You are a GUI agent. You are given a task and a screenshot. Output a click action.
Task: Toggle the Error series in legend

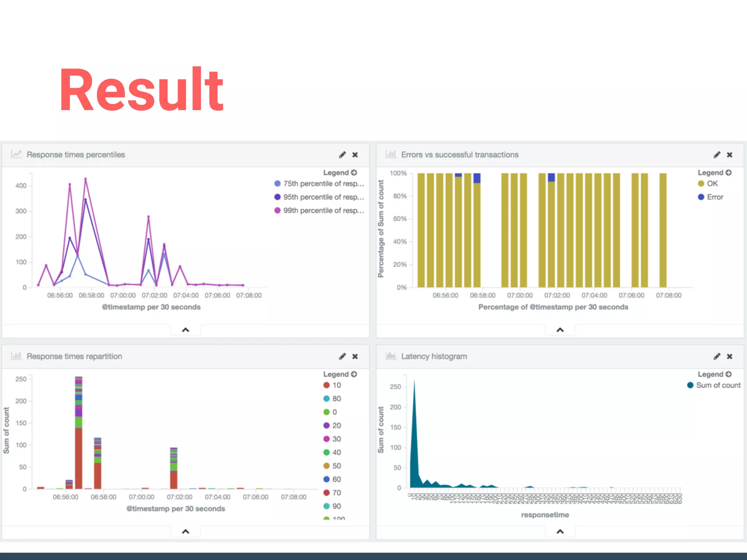[x=715, y=197]
